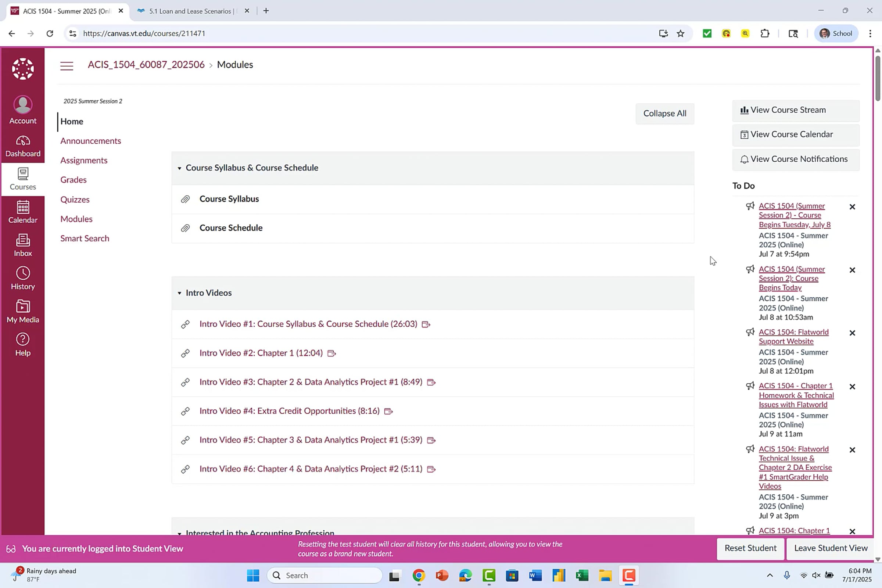
Task: Open Intro Video #2: Chapter 1 link
Action: (261, 353)
